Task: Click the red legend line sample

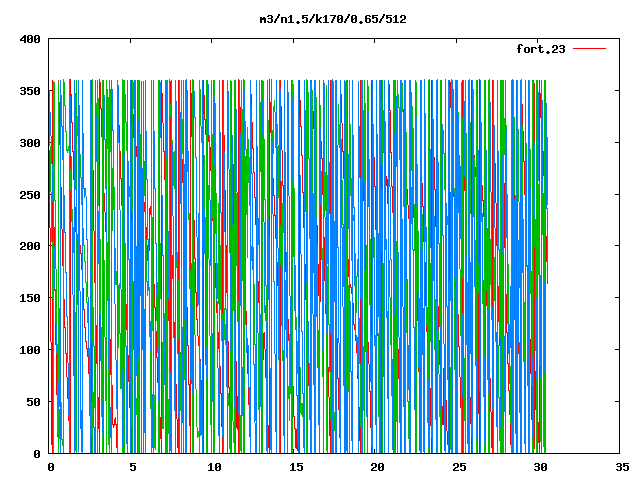Action: [590, 49]
